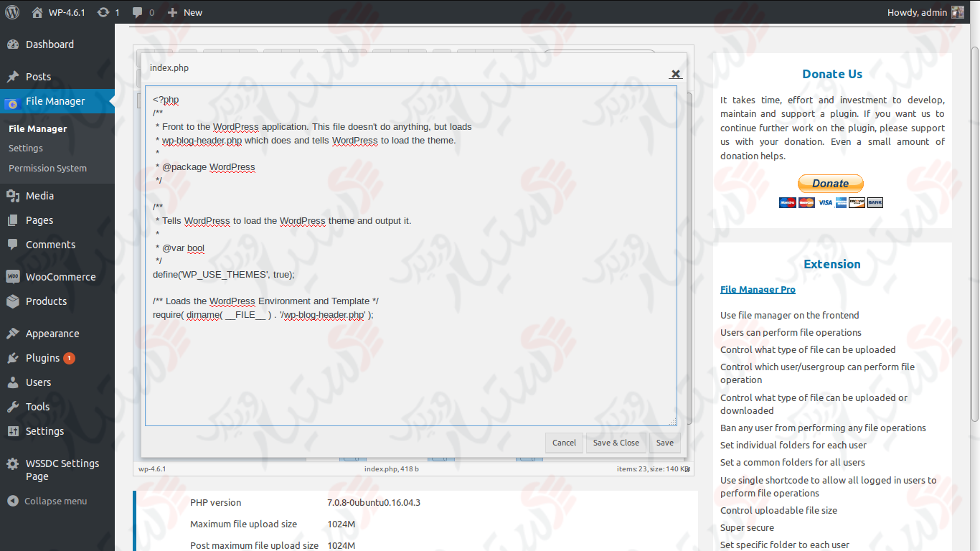The image size is (980, 551).
Task: Click the PayPal Donate button
Action: (831, 184)
